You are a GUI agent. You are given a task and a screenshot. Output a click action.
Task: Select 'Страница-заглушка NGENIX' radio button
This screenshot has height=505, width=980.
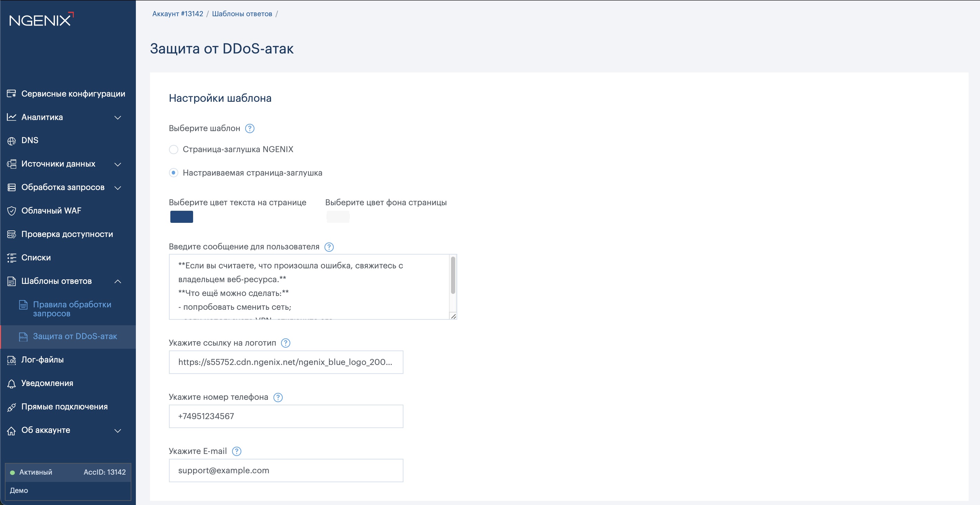[173, 150]
